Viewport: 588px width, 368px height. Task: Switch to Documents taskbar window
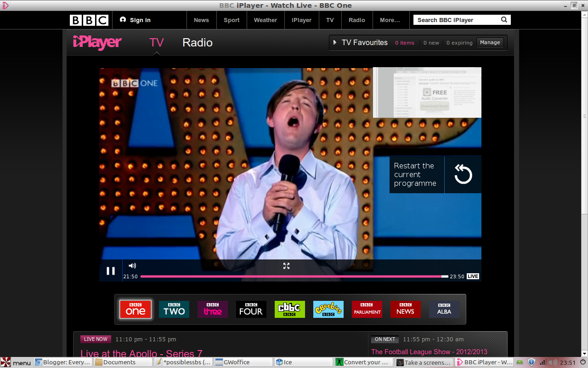pos(123,362)
